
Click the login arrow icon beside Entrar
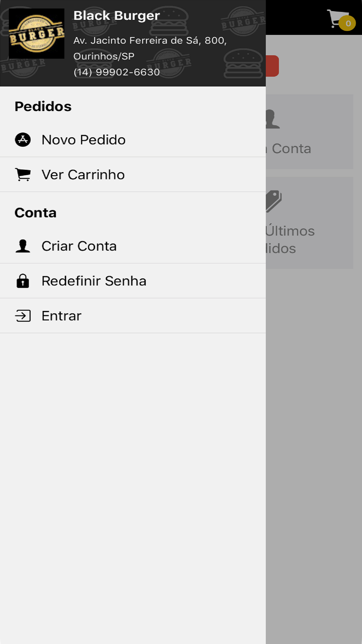23,316
